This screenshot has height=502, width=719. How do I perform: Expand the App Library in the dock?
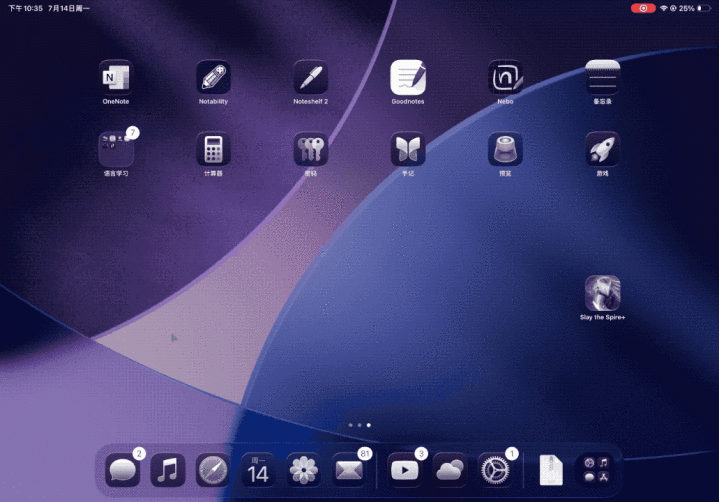pyautogui.click(x=596, y=469)
